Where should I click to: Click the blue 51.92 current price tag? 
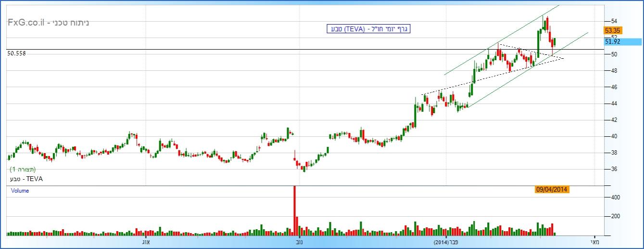coord(613,42)
